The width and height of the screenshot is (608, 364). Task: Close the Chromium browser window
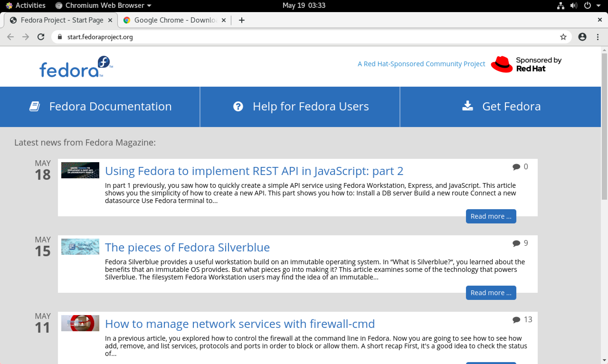point(600,20)
